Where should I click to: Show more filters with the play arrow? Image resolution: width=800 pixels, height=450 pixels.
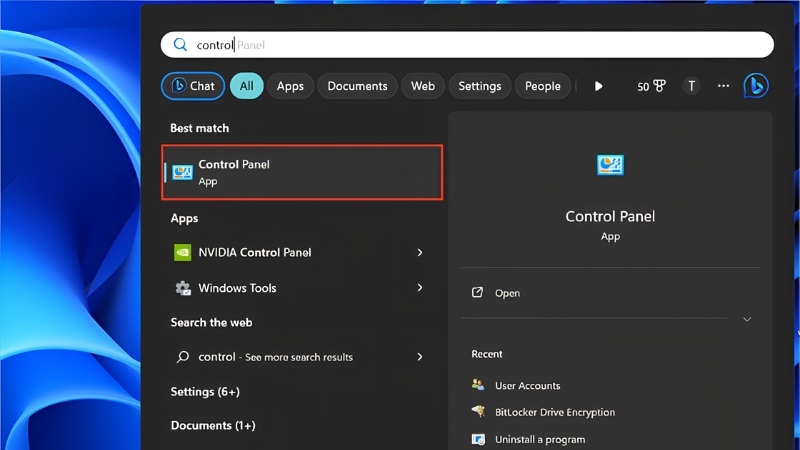[x=598, y=86]
